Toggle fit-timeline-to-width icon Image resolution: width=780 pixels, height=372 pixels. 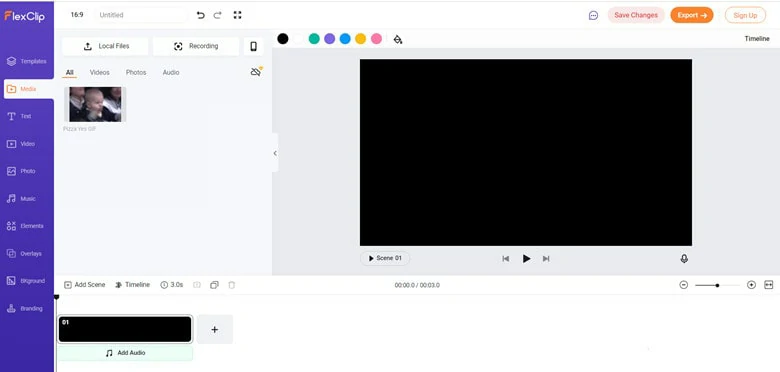[769, 285]
